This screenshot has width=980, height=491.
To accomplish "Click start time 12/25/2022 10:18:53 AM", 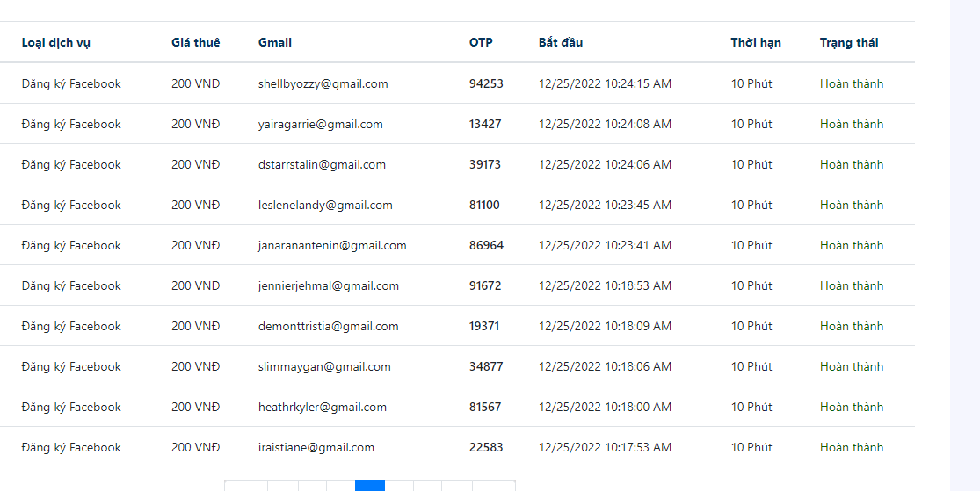I will [605, 286].
